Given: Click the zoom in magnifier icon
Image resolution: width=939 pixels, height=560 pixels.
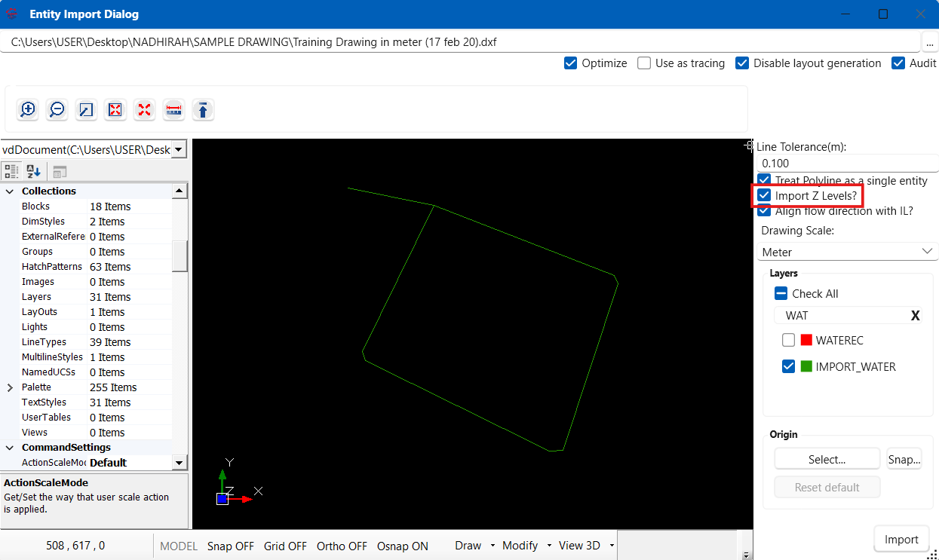Looking at the screenshot, I should point(28,110).
